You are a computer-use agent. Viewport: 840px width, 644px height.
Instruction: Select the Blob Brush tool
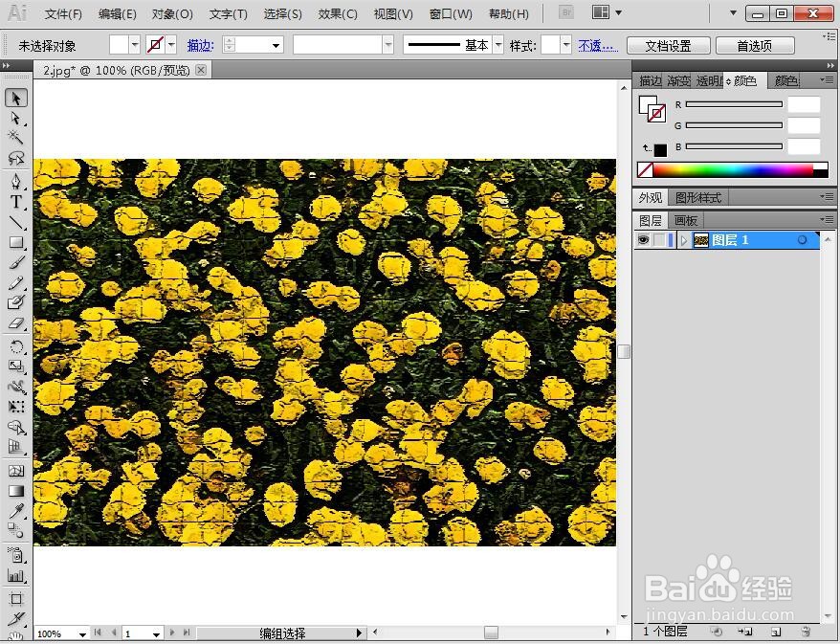(x=16, y=302)
